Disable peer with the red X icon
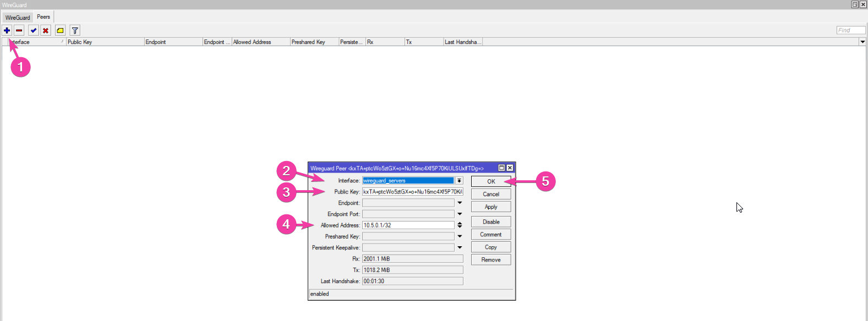Image resolution: width=868 pixels, height=321 pixels. click(x=46, y=30)
